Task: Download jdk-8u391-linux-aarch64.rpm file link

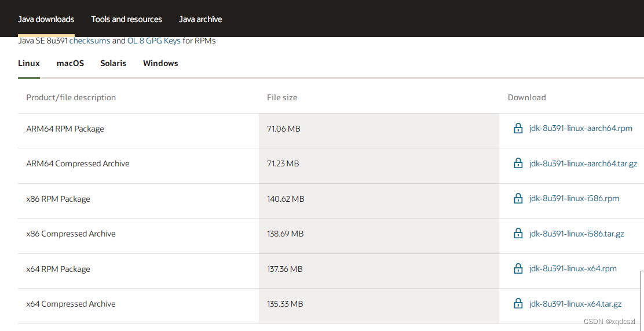Action: [x=580, y=129]
